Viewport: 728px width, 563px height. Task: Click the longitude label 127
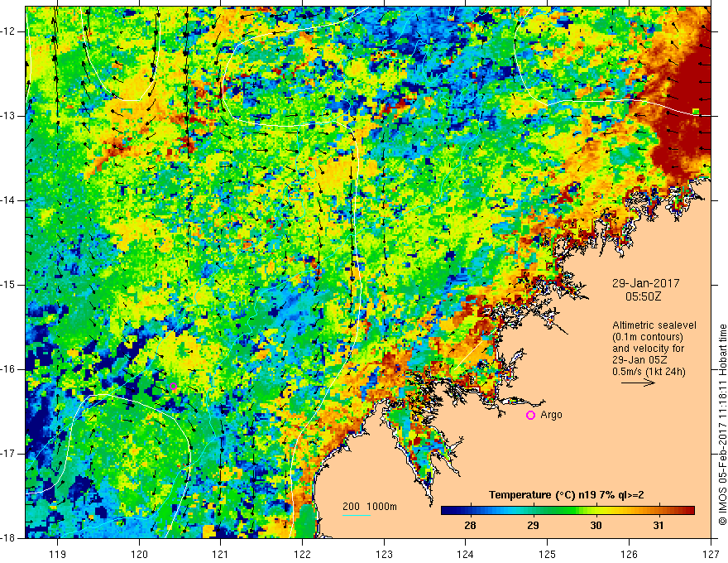[x=711, y=554]
